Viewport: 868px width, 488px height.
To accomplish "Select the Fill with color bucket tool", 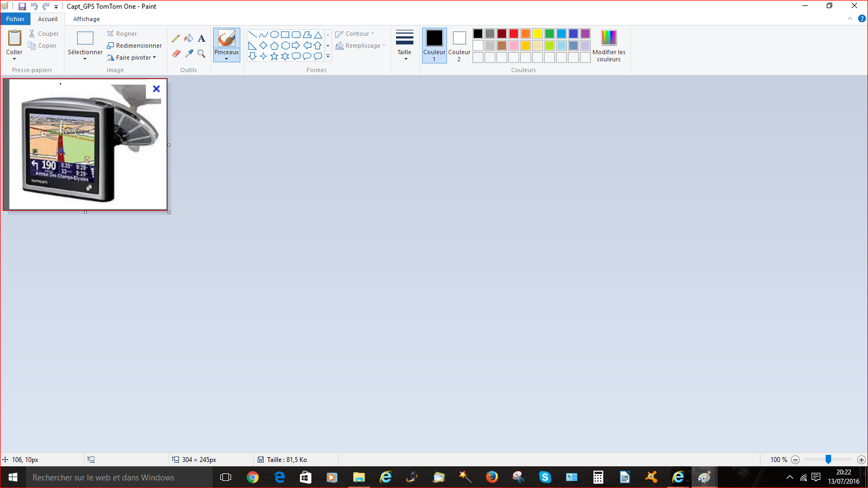I will (189, 38).
